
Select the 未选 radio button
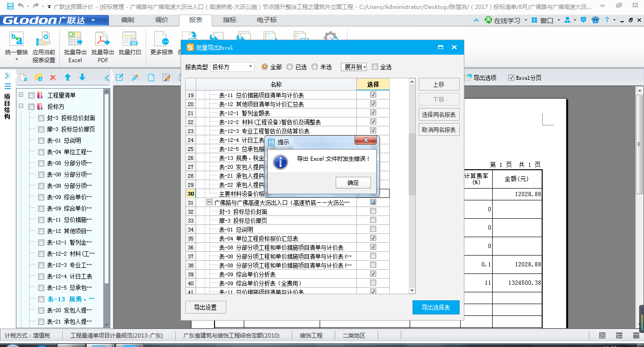point(315,67)
